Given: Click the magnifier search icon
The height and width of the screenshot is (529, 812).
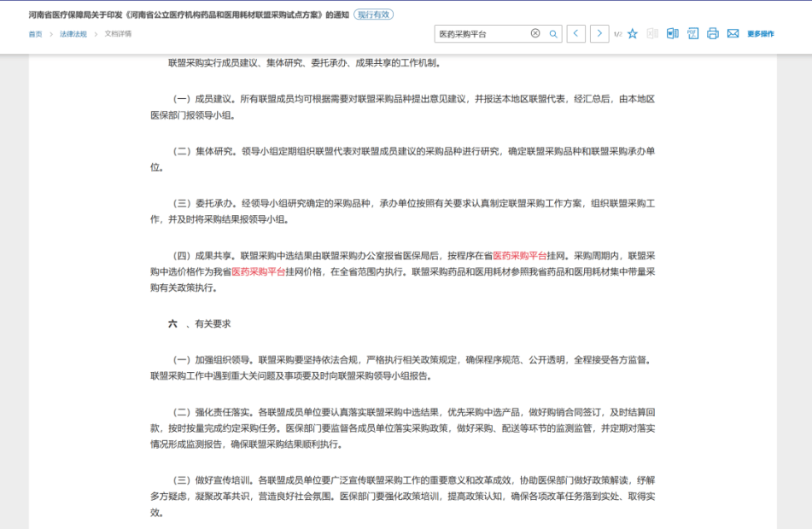Looking at the screenshot, I should coord(553,33).
